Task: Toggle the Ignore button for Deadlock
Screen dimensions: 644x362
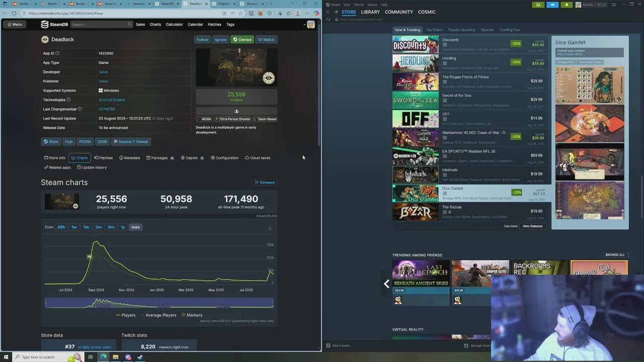Action: 220,39
